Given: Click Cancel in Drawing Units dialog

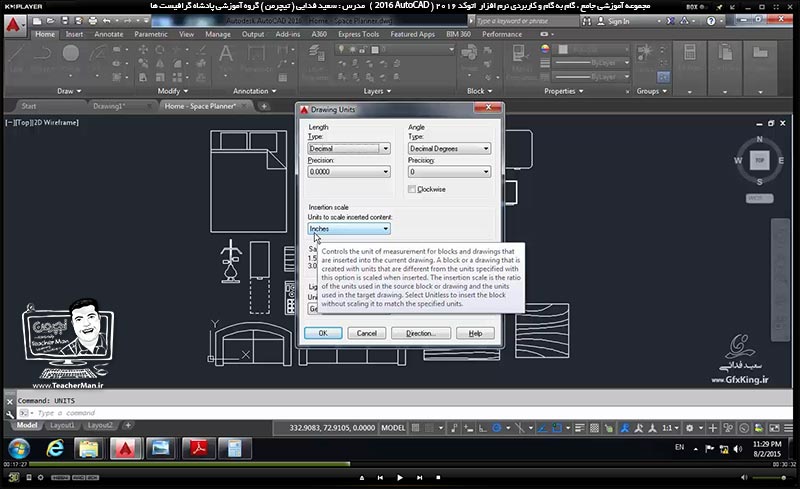Looking at the screenshot, I should click(x=366, y=333).
